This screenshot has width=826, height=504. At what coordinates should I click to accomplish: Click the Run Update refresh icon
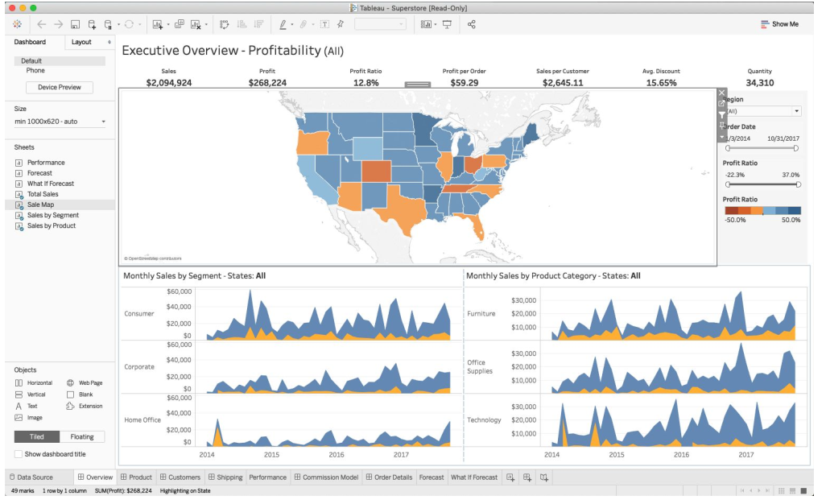click(129, 24)
